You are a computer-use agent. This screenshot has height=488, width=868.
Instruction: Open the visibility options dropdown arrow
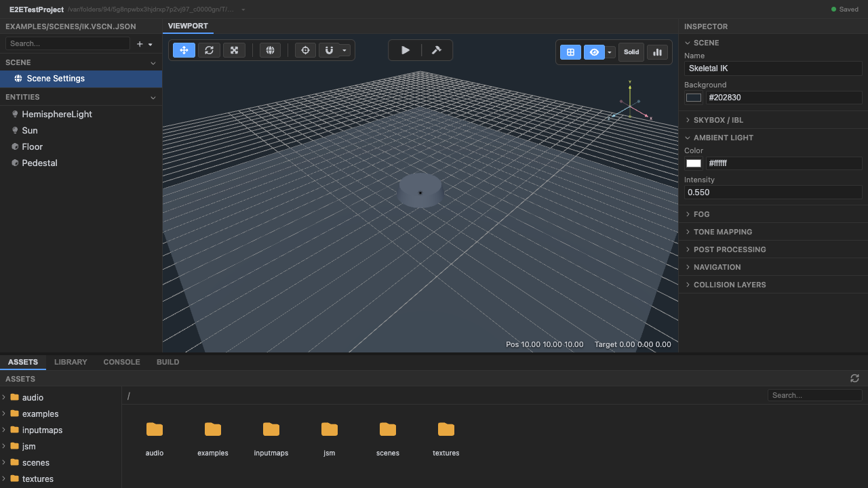pyautogui.click(x=610, y=52)
